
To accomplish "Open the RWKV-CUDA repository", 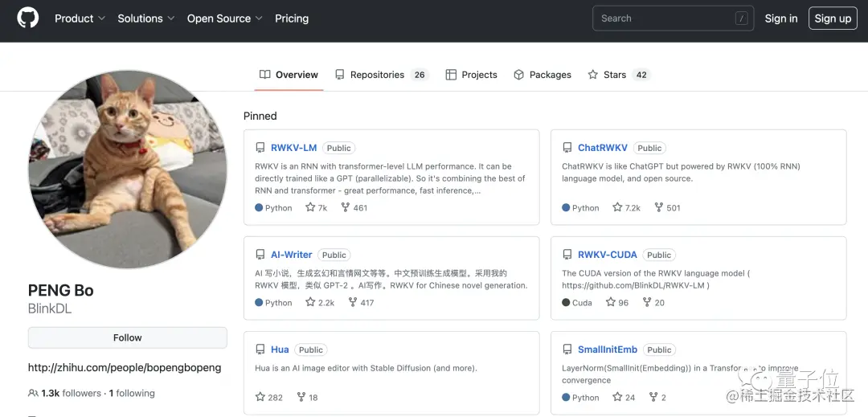I will (x=608, y=255).
